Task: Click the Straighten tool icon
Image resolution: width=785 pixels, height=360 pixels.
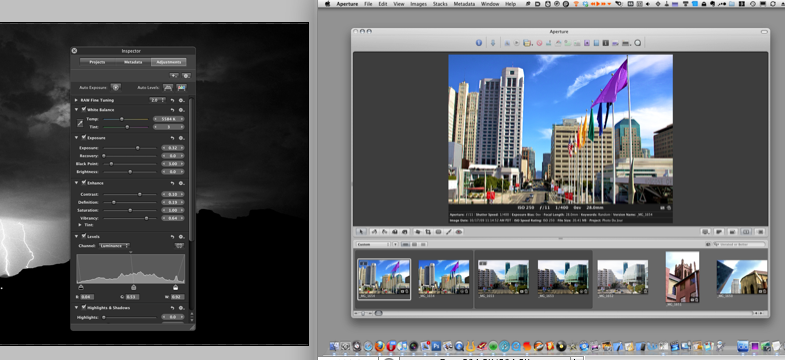Action: click(418, 232)
